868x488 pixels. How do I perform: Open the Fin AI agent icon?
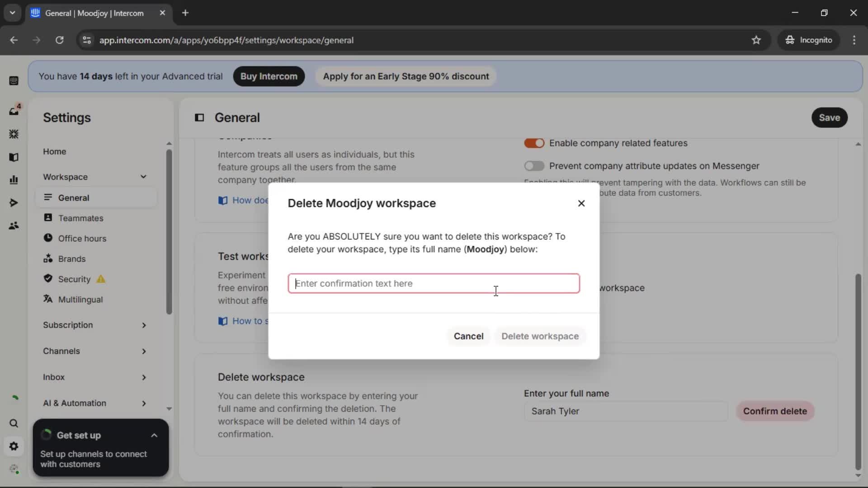pyautogui.click(x=14, y=134)
